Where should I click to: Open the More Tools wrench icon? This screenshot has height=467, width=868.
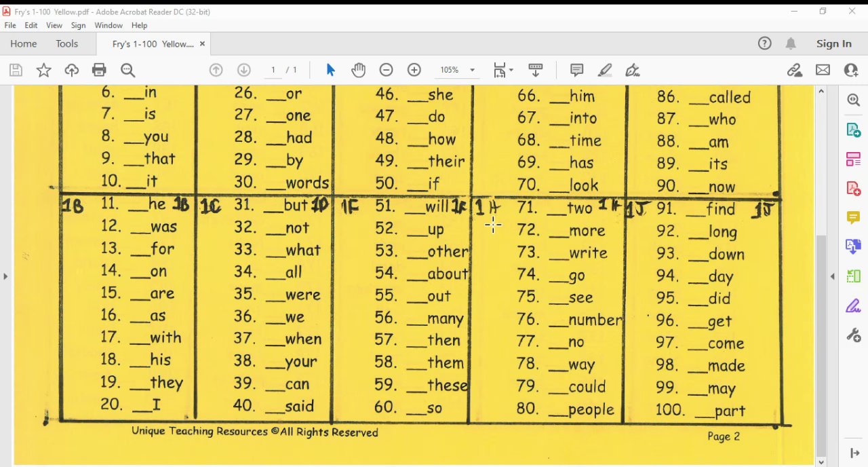853,335
